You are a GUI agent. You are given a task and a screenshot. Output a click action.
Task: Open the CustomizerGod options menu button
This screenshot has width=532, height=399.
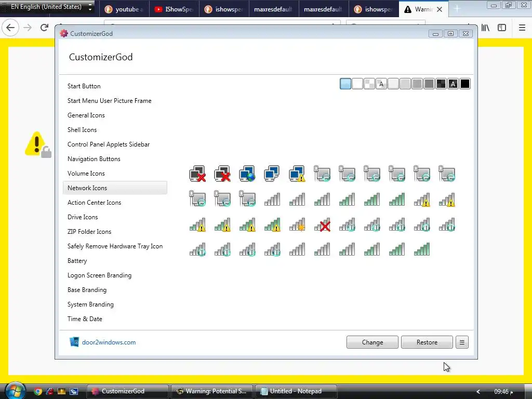click(x=462, y=342)
